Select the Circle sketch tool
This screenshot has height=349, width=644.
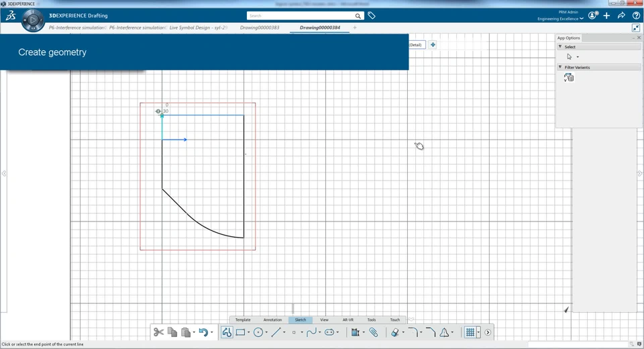pos(258,332)
